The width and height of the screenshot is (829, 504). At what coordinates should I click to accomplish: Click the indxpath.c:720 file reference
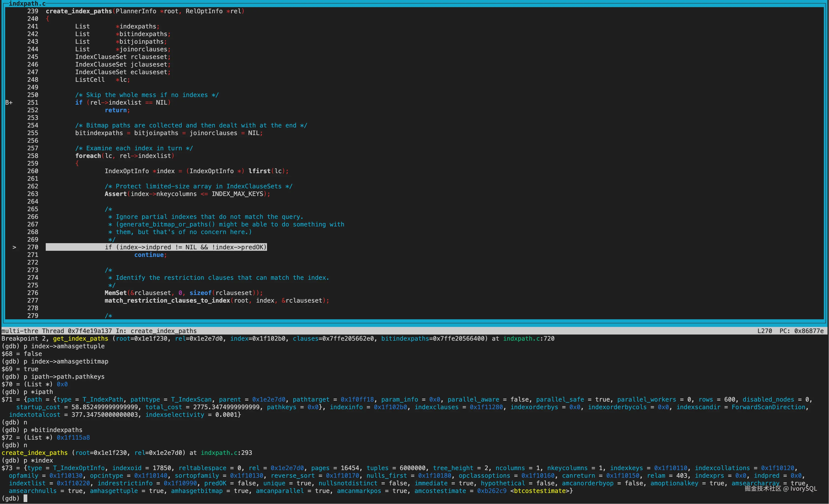[528, 338]
